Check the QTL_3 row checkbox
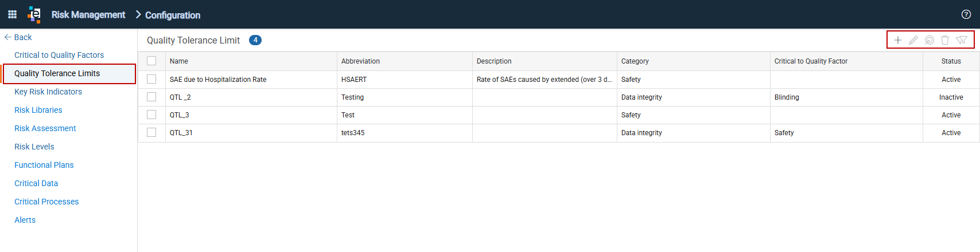980x252 pixels. (x=151, y=115)
